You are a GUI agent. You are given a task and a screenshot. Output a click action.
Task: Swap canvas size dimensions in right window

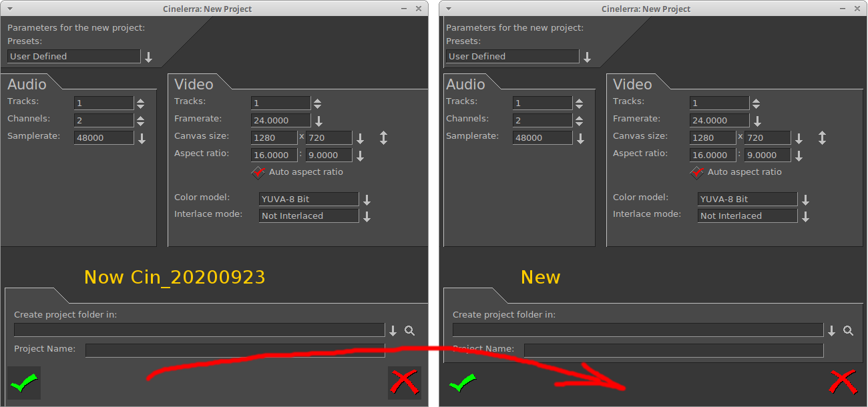coord(822,138)
